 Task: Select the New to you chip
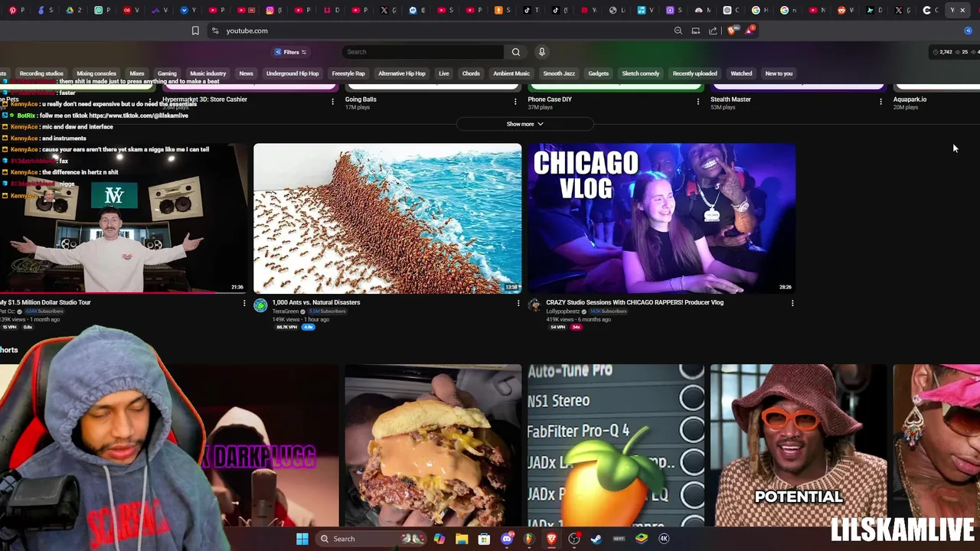(x=779, y=73)
